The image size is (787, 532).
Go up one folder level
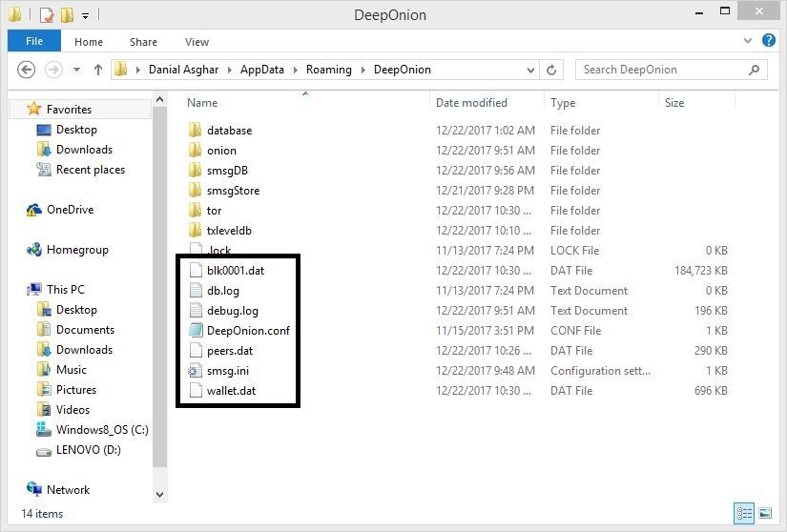[x=98, y=70]
